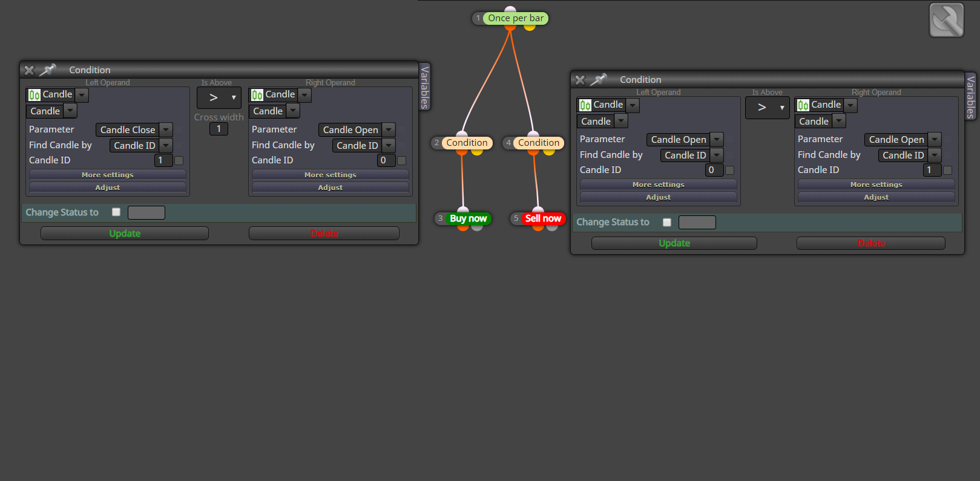Screen dimensions: 980x481
Task: Click orange output dot under Buy now
Action: (463, 227)
